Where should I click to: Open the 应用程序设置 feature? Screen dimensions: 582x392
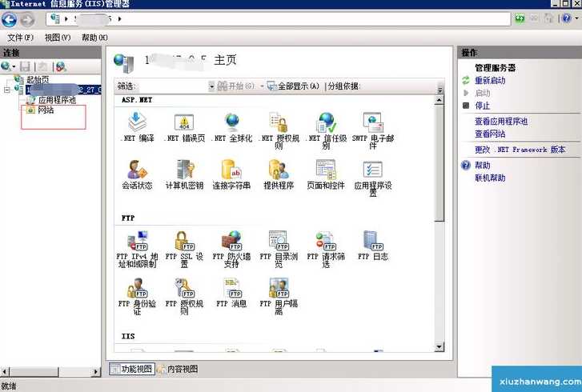coord(373,178)
